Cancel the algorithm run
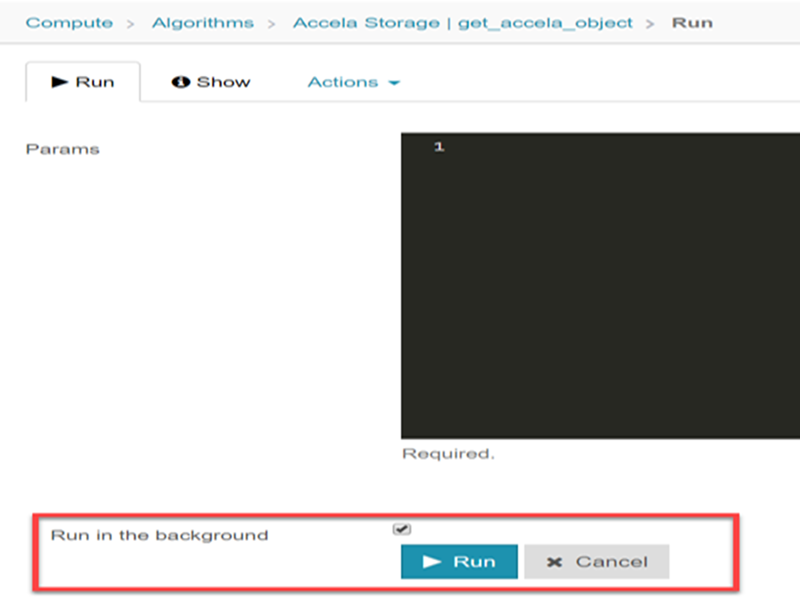800x600 pixels. [597, 562]
